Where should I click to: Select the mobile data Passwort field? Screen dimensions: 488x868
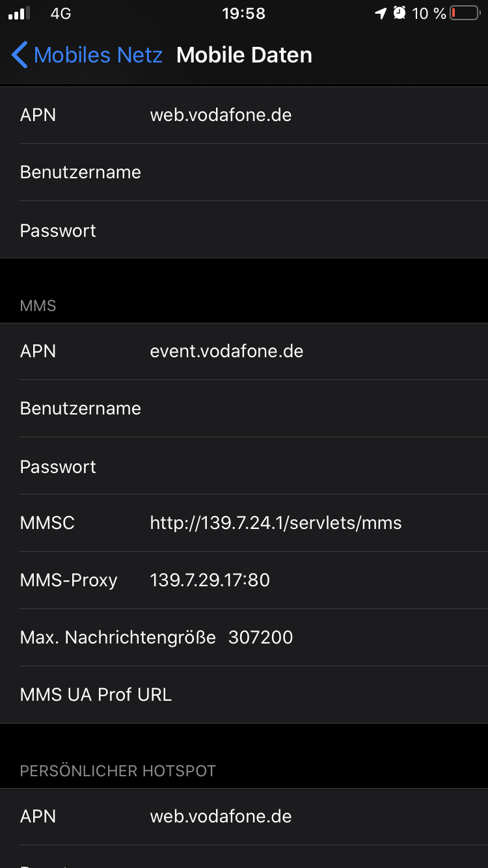pyautogui.click(x=312, y=230)
